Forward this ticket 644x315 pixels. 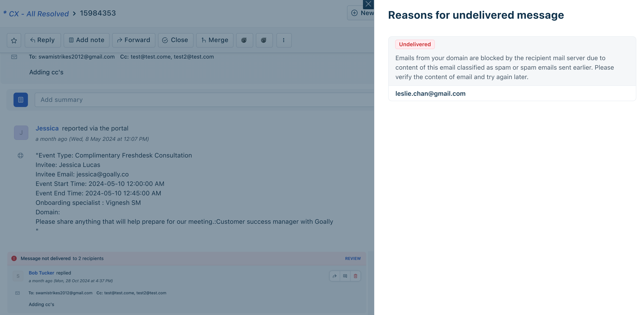134,40
